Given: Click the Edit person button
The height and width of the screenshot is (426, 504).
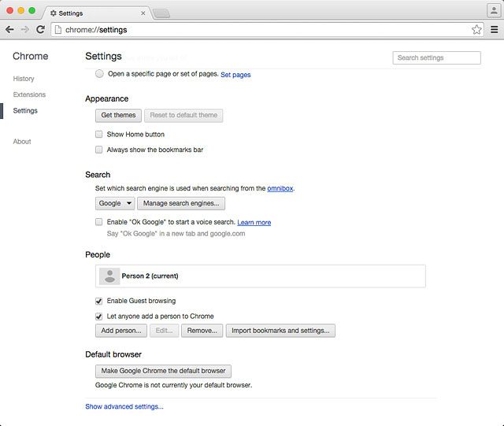Looking at the screenshot, I should (164, 331).
